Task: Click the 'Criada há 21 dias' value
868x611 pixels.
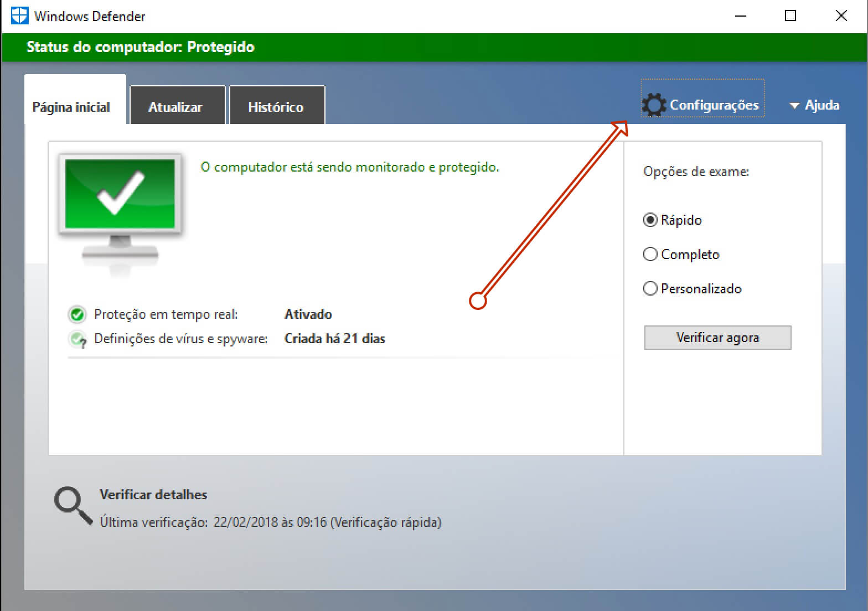Action: [x=335, y=339]
